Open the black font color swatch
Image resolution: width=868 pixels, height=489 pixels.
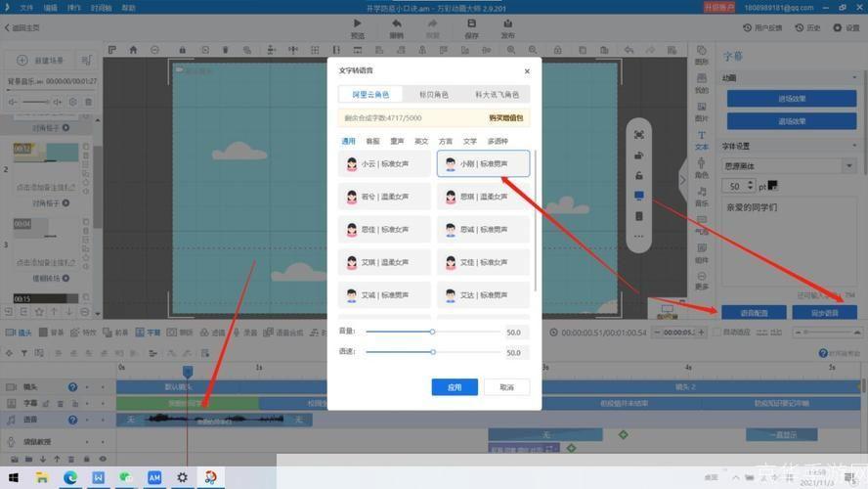(x=773, y=185)
